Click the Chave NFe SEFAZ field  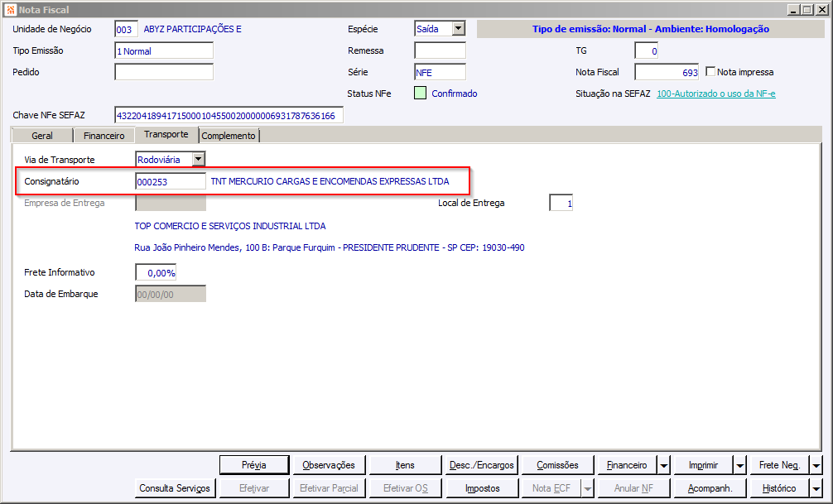[x=229, y=115]
